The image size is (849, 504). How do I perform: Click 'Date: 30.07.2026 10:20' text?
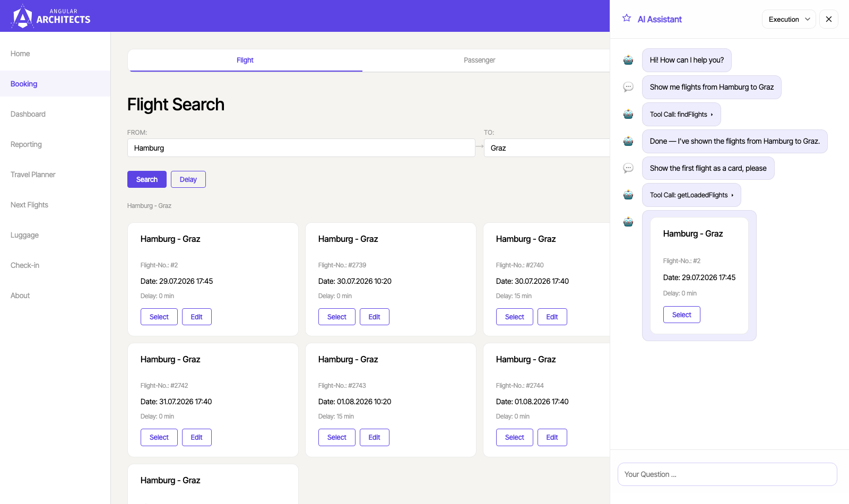tap(355, 281)
